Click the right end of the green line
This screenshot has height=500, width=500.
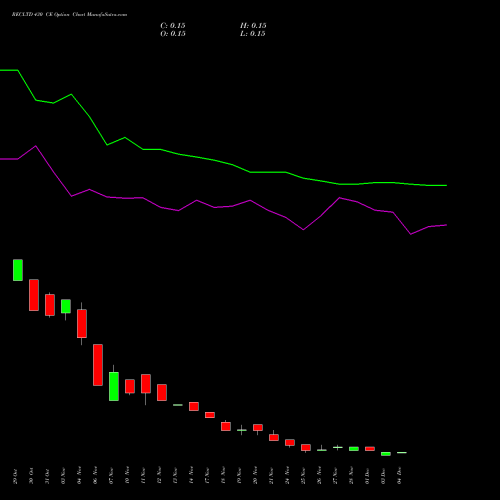(x=446, y=185)
